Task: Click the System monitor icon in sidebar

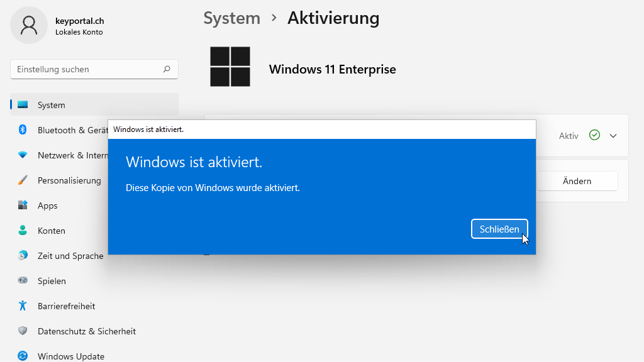Action: 23,105
